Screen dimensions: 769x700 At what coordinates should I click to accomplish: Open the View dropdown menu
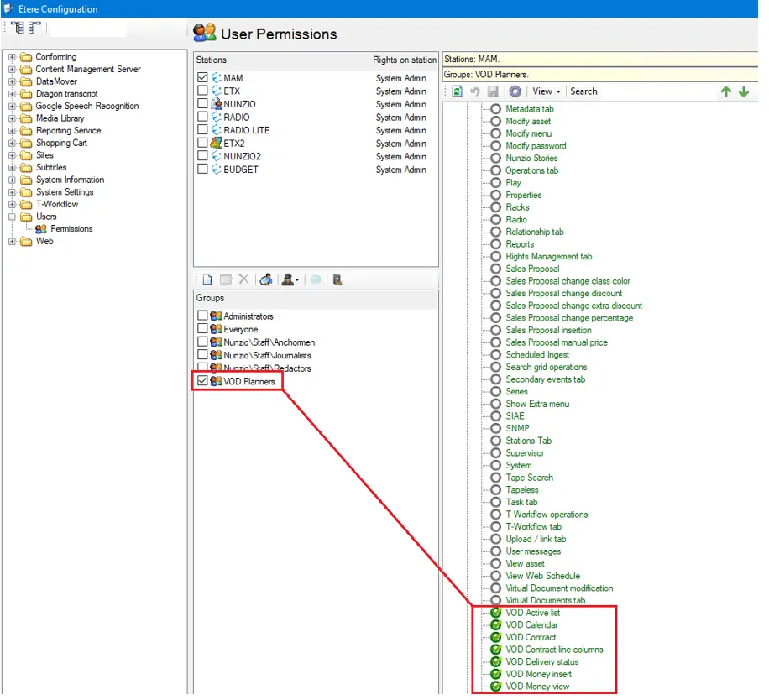click(x=546, y=91)
